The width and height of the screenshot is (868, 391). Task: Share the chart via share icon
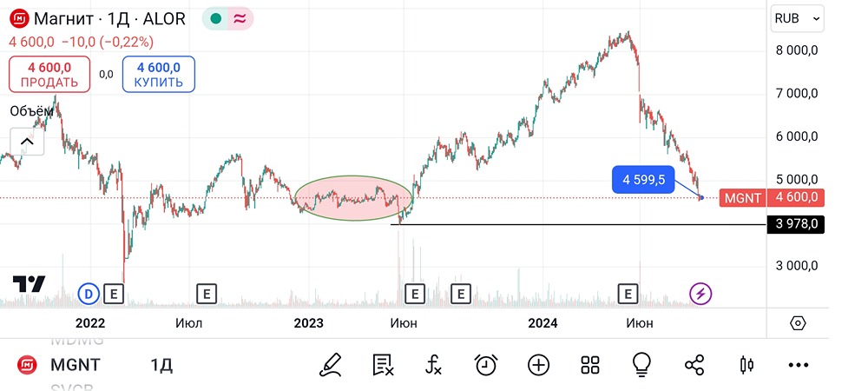[x=694, y=365]
